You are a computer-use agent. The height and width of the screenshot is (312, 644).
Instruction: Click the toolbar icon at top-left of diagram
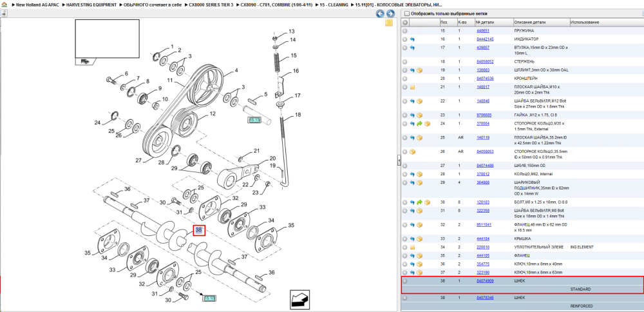pos(3,14)
